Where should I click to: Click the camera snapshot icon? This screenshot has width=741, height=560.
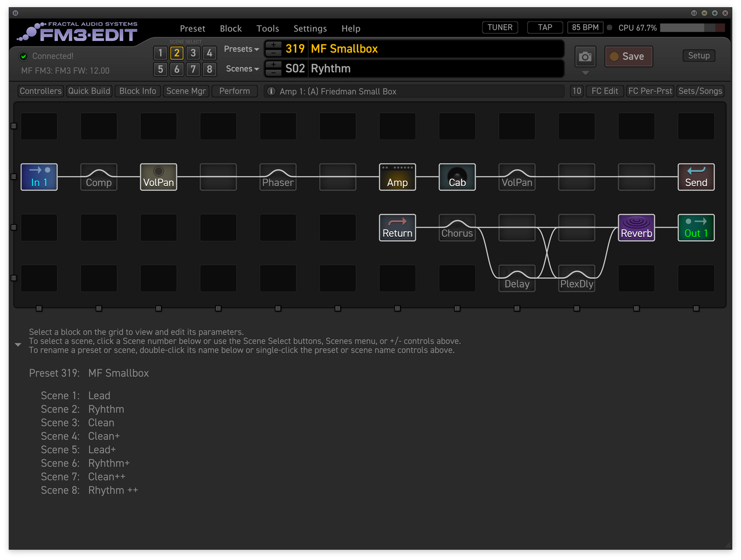click(x=585, y=56)
